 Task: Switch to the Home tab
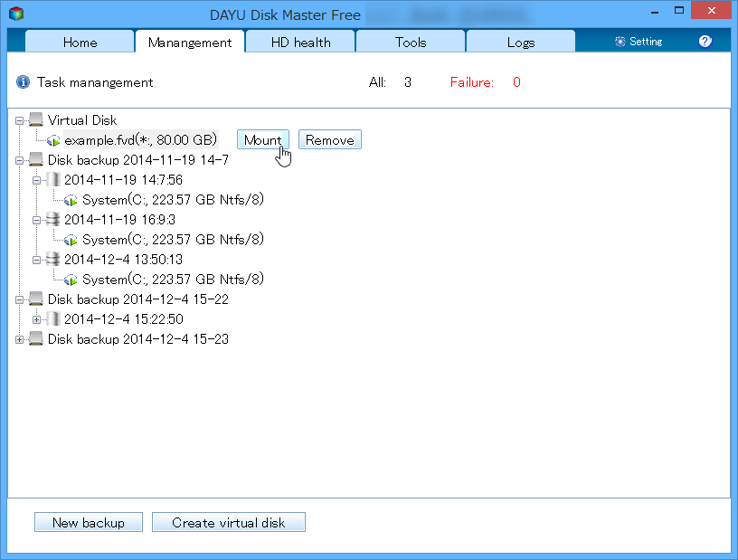point(80,42)
